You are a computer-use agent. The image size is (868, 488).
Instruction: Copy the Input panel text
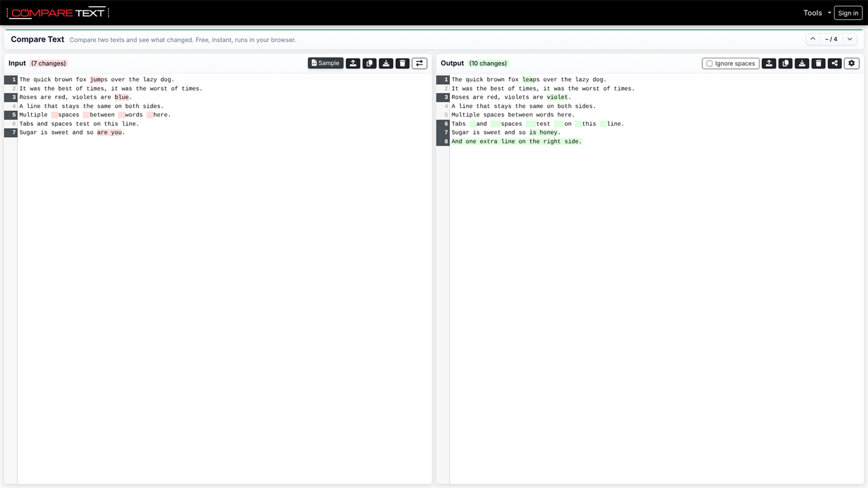(x=370, y=63)
